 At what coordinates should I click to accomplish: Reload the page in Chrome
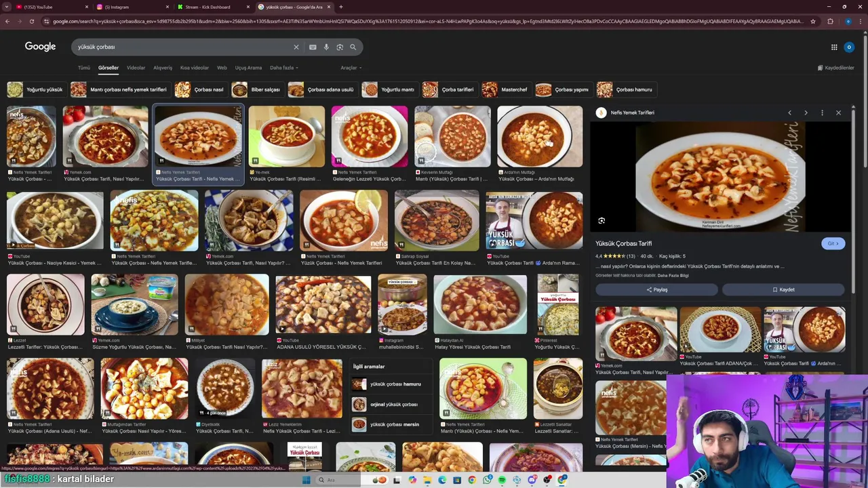(31, 21)
